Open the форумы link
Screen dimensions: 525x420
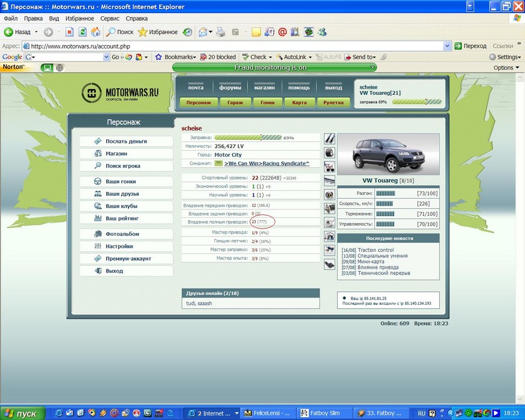(230, 88)
